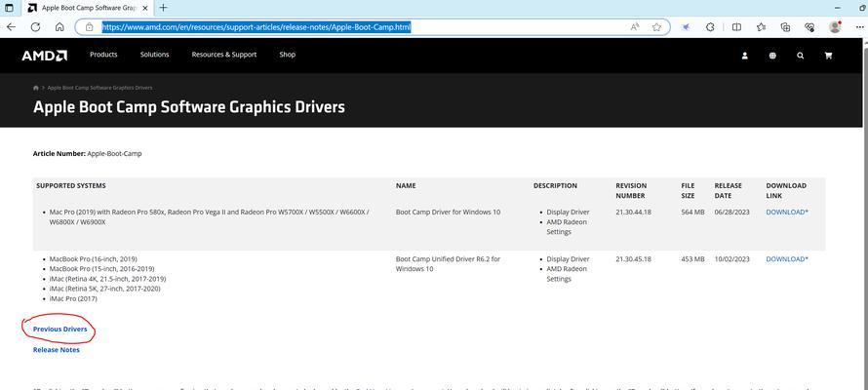Screen dimensions: 868x390
Task: Close the Apple Boot Camp tab
Action: pos(147,8)
